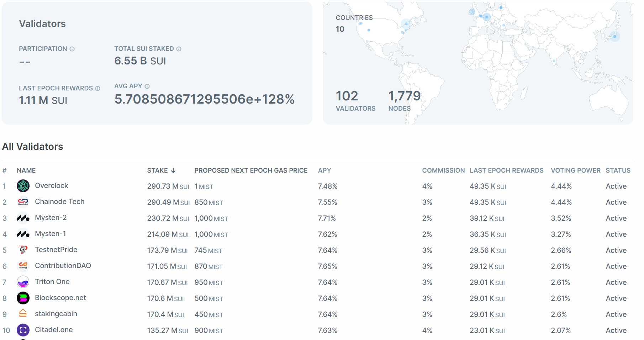This screenshot has width=644, height=340.
Task: Click the Overclock validator logo icon
Action: point(23,186)
